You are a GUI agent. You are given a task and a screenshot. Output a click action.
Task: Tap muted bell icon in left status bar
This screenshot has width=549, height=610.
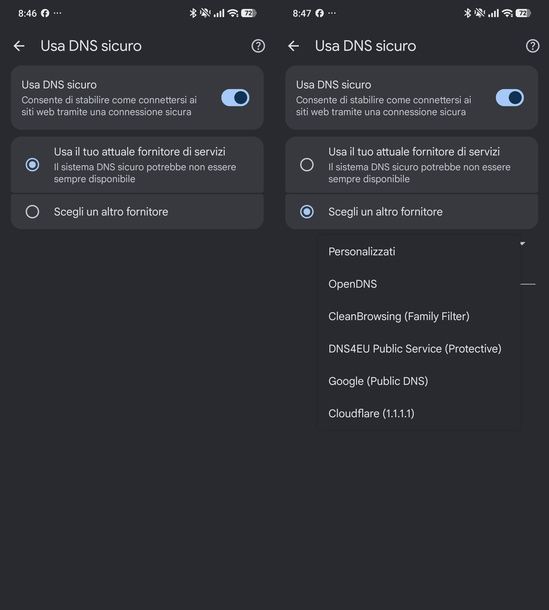pyautogui.click(x=205, y=13)
